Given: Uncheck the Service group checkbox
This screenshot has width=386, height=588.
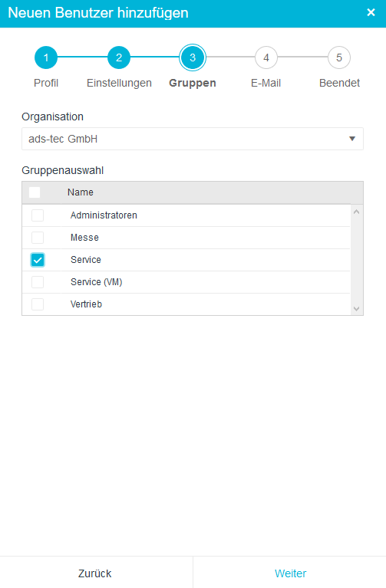Looking at the screenshot, I should click(x=38, y=260).
